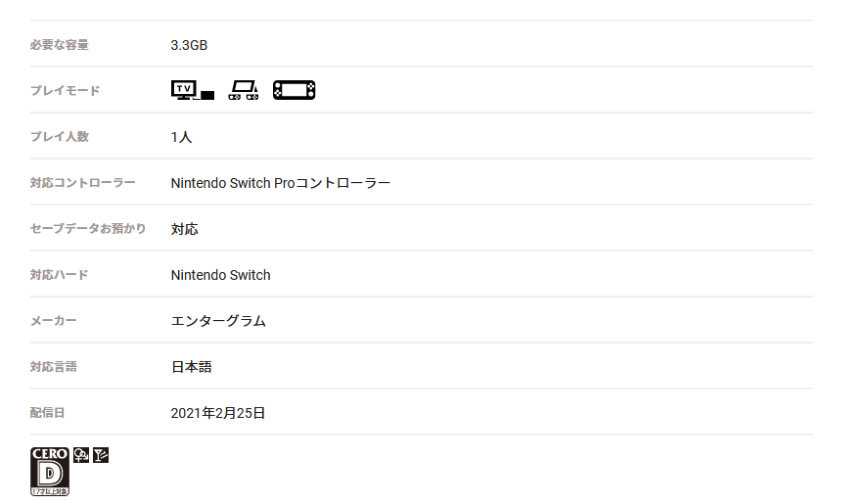Click the 必要な容量 label
This screenshot has width=865, height=504.
[x=59, y=45]
